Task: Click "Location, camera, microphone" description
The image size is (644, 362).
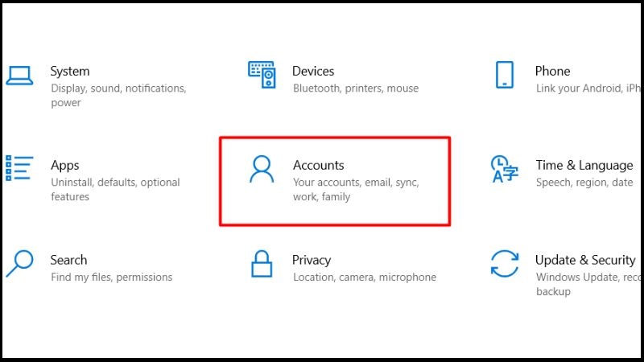Action: 365,278
